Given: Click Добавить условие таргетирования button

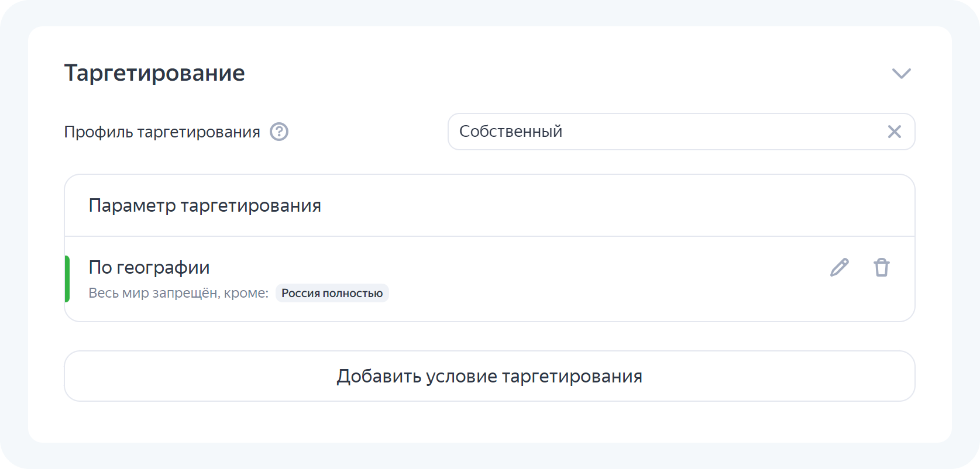Looking at the screenshot, I should [x=489, y=376].
